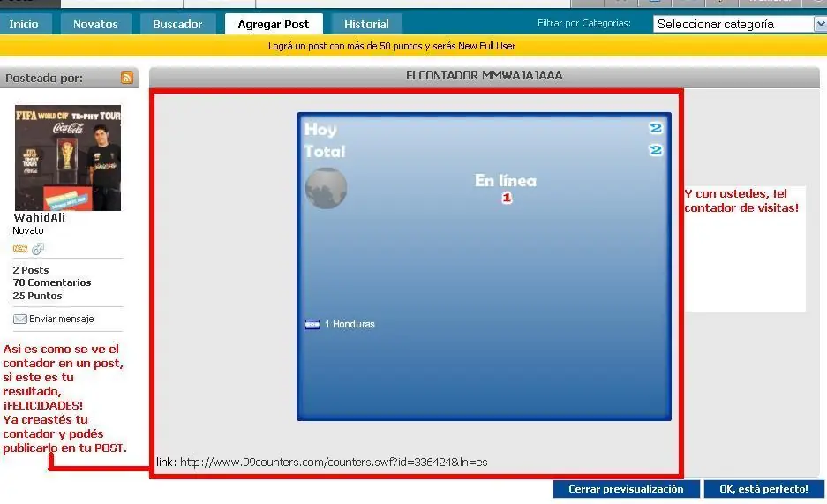
Task: Click the 70 Comentarios text
Action: (52, 282)
